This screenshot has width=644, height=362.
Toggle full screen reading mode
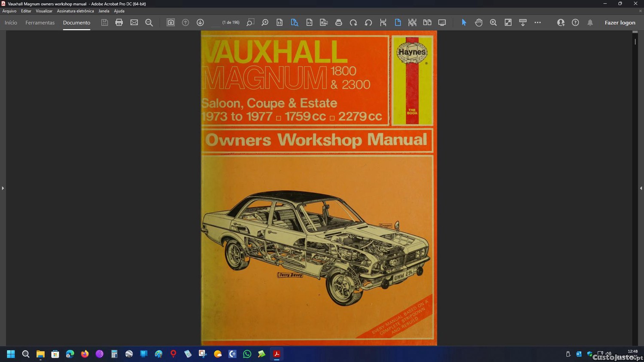[442, 22]
